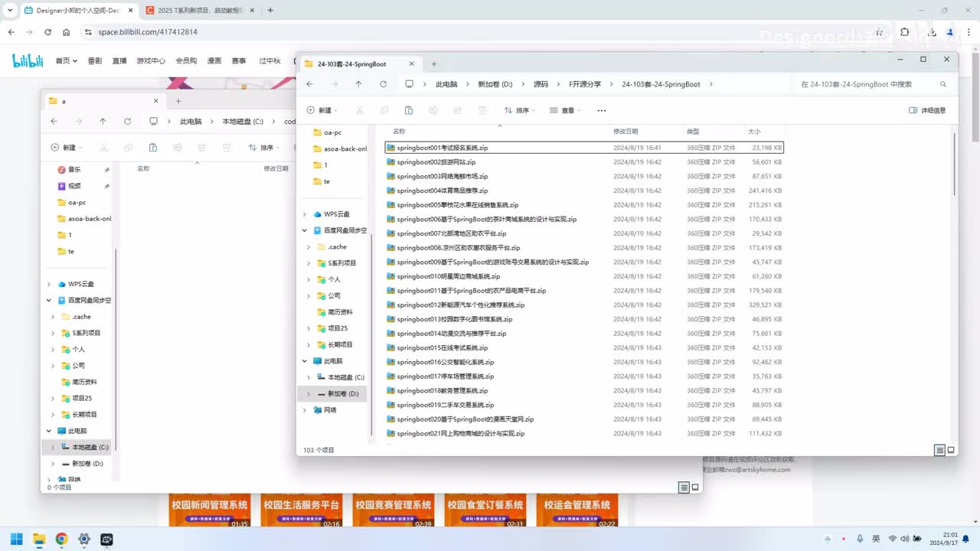Screen dimensions: 980x551
Task: Open Chrome from the taskbar
Action: click(61, 539)
